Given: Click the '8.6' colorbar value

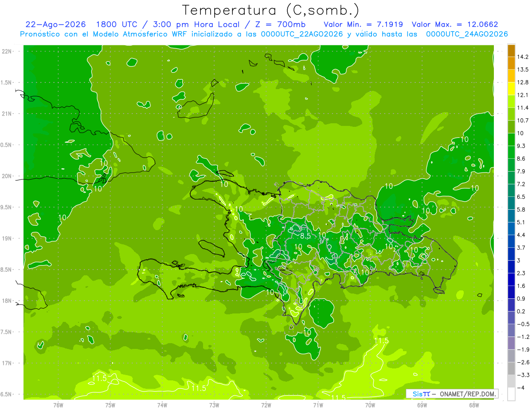Looking at the screenshot, I should 521,158.
